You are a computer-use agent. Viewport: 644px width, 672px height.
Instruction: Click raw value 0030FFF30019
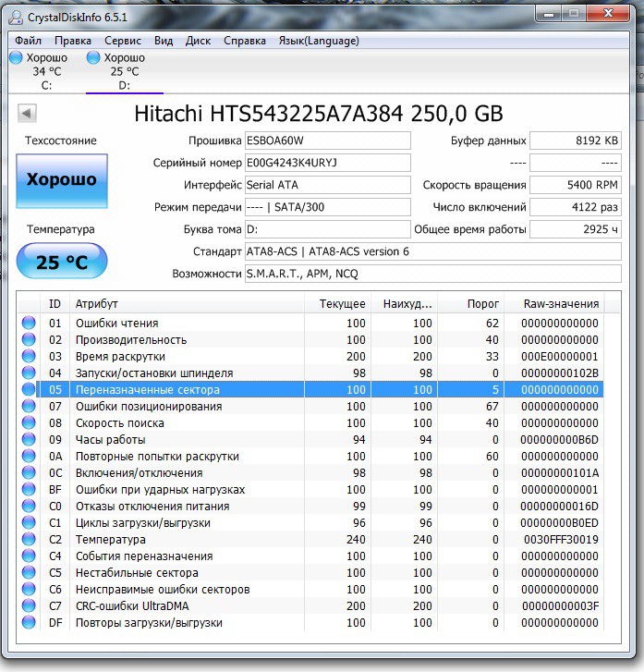561,540
